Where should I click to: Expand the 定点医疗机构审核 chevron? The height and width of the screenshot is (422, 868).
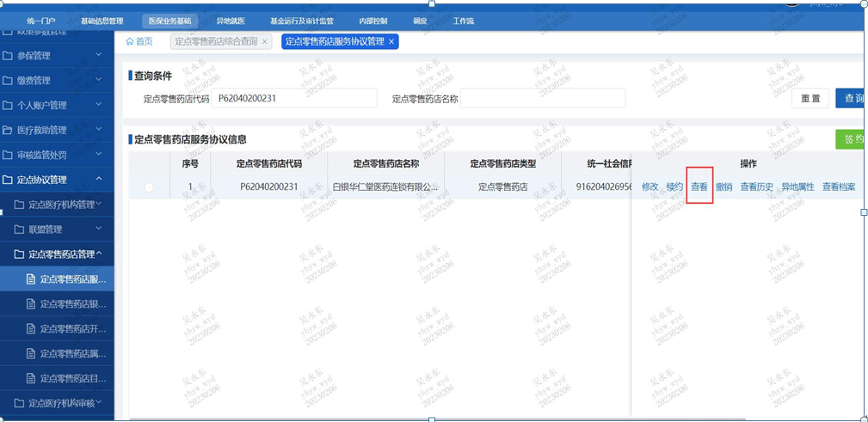[x=99, y=402]
